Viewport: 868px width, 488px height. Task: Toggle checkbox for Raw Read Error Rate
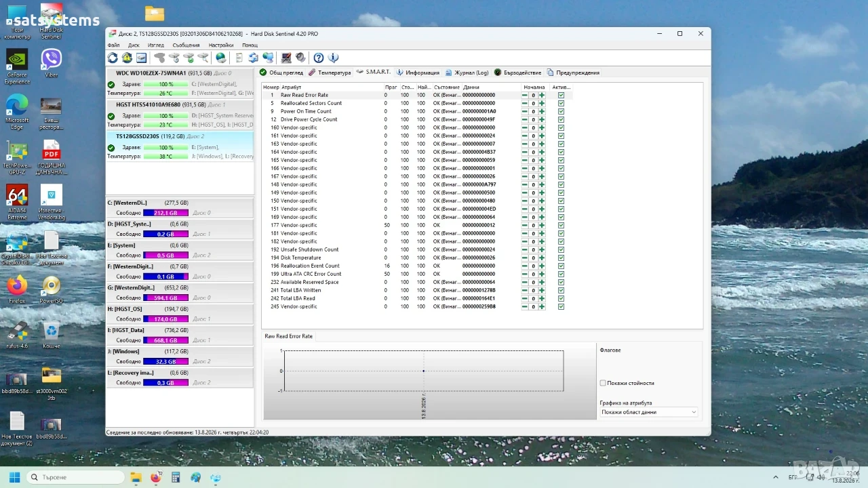pos(561,95)
